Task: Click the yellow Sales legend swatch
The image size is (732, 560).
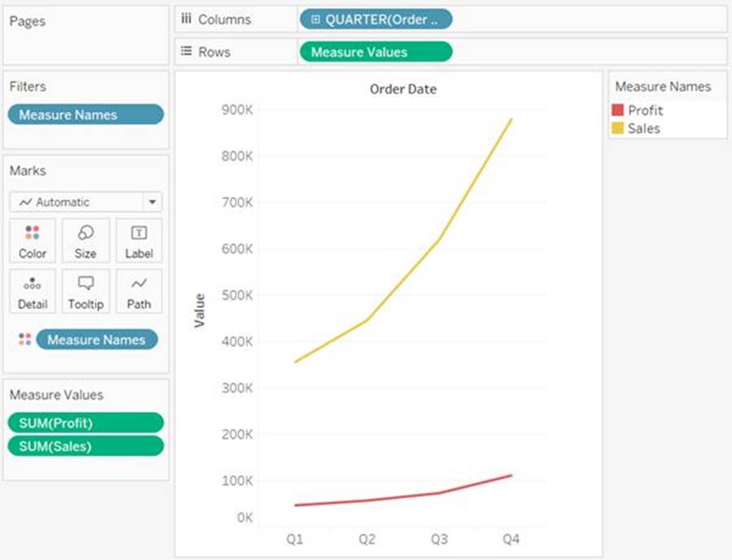Action: click(x=618, y=128)
